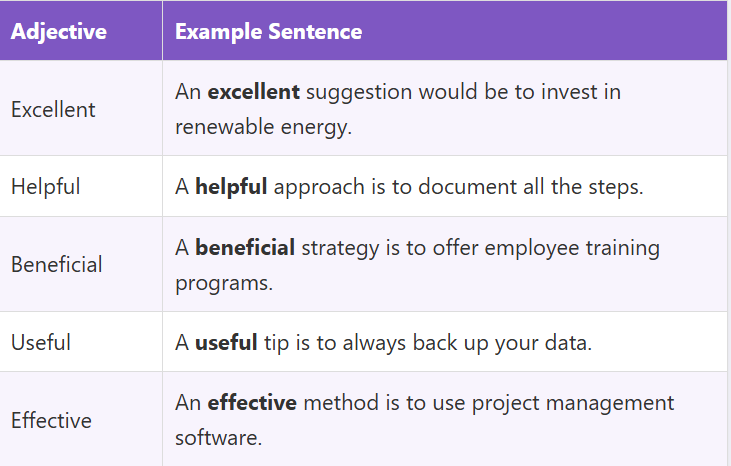Select the Helpful adjective cell
The image size is (731, 466).
45,186
